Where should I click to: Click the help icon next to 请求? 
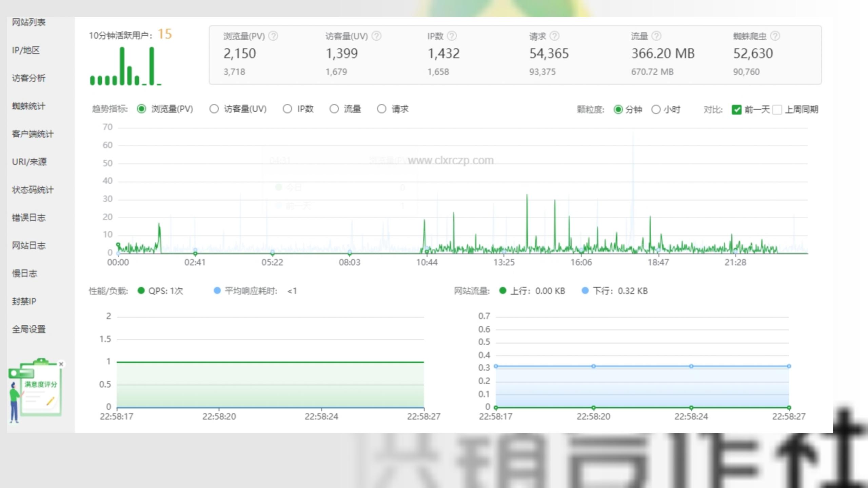[554, 36]
